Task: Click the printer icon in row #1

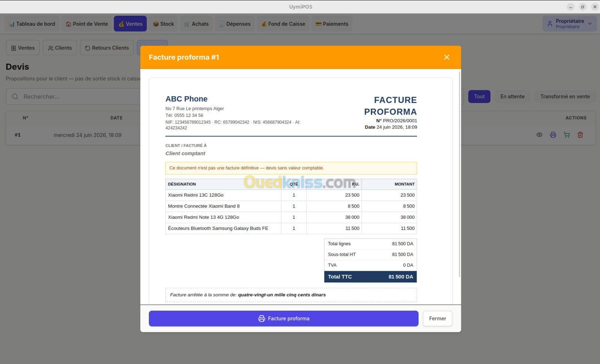Action: (x=553, y=135)
